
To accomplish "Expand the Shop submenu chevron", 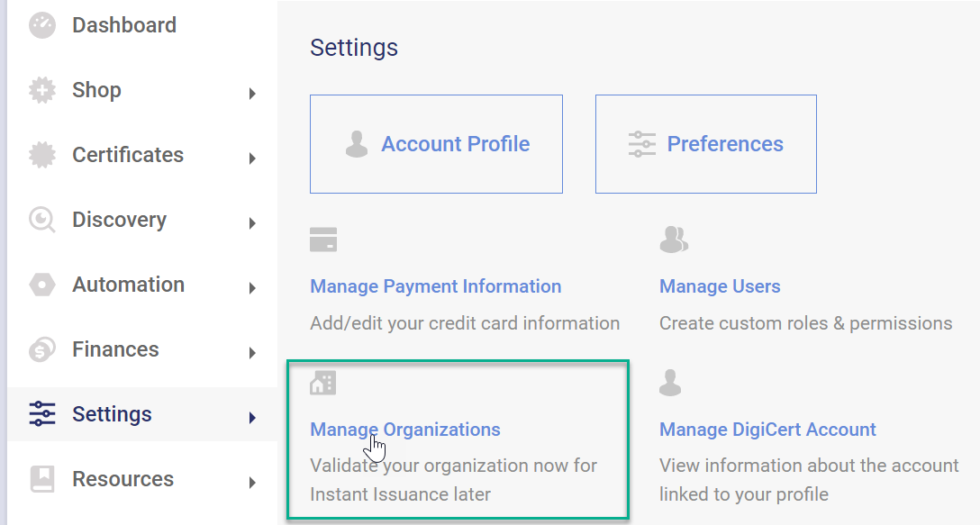I will (x=252, y=91).
